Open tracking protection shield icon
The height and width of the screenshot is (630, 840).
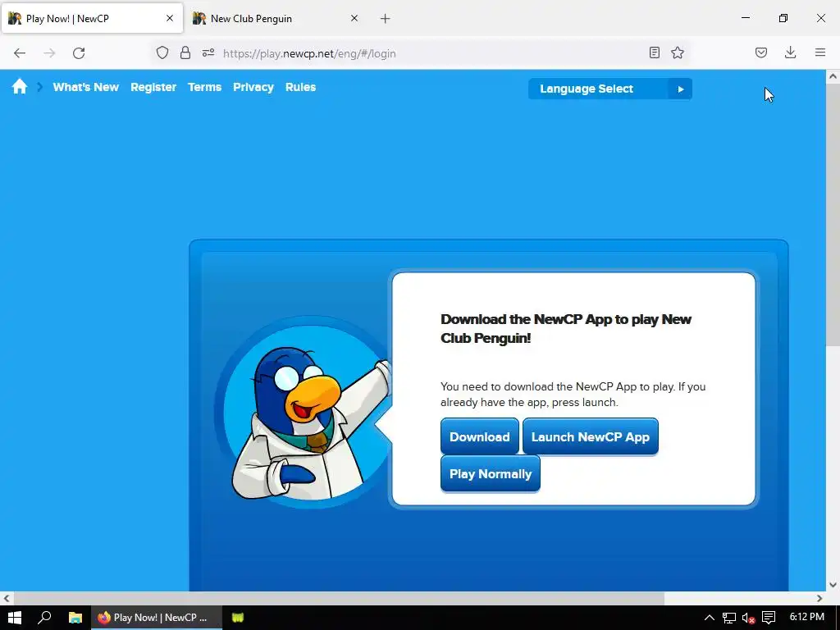tap(162, 52)
